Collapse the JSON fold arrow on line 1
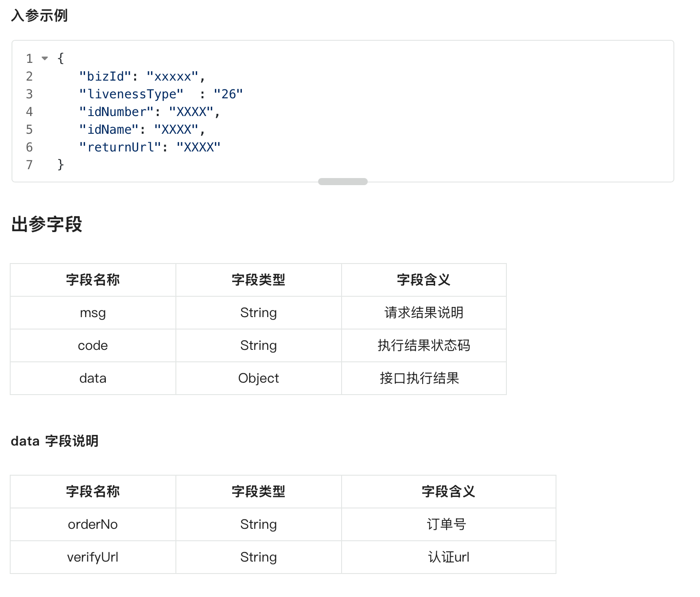The image size is (700, 597). 45,58
